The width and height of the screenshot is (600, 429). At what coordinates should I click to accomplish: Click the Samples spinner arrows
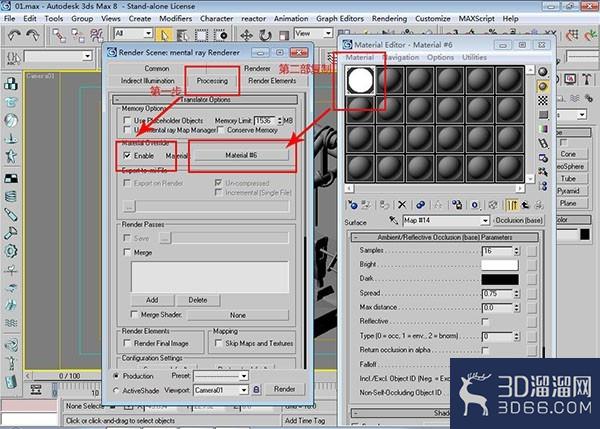(x=517, y=251)
